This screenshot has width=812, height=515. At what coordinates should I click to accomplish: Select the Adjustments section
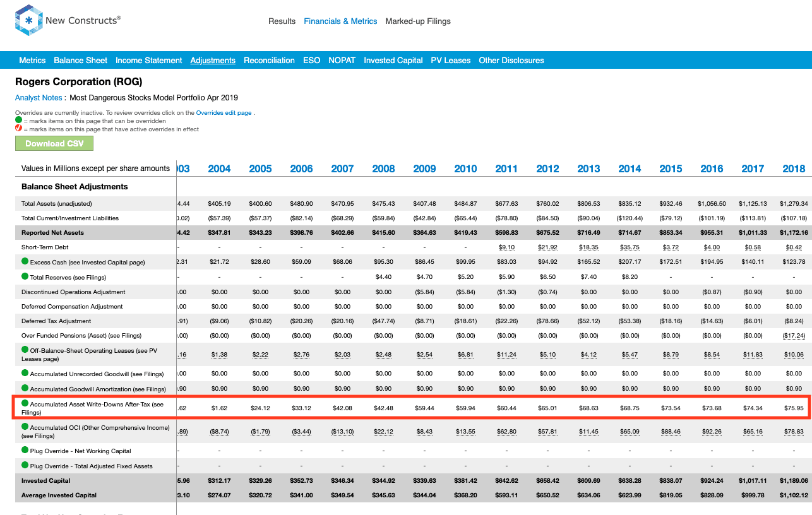click(213, 61)
